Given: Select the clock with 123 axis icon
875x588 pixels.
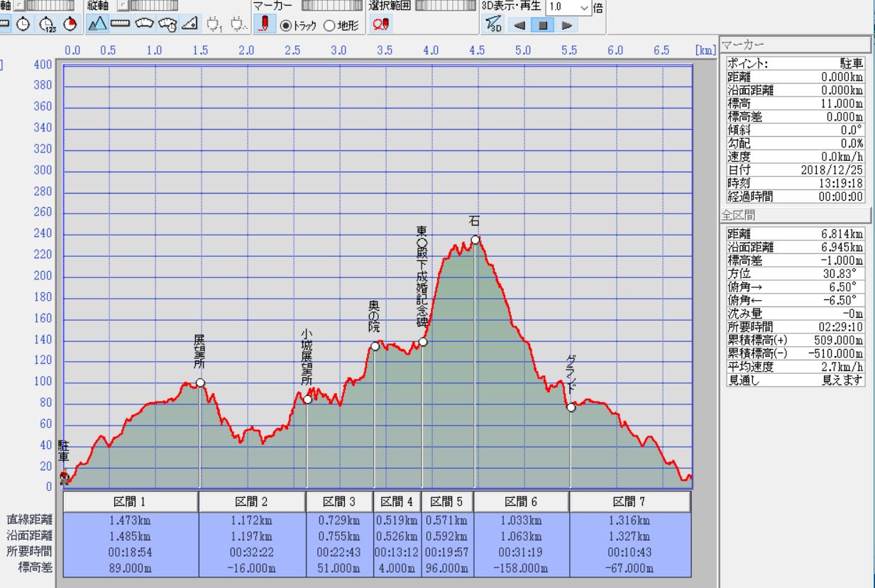Looking at the screenshot, I should pyautogui.click(x=48, y=24).
